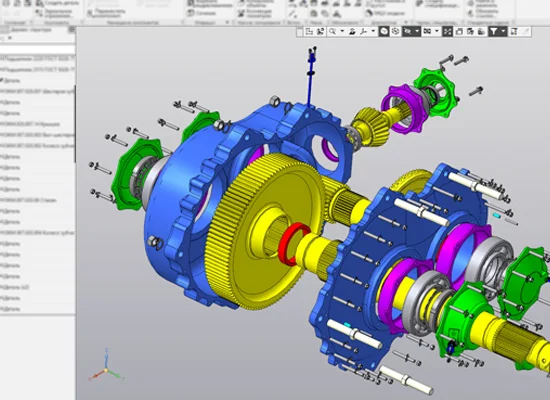Screen dimensions: 550x400
Task: Click the 'Создать спецификацию' ribbon button
Action: tap(437, 4)
